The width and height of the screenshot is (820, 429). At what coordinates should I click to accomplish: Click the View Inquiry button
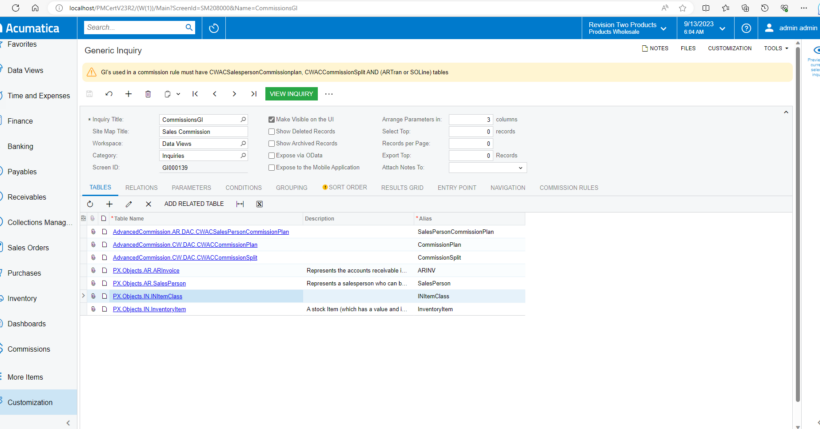(x=291, y=94)
